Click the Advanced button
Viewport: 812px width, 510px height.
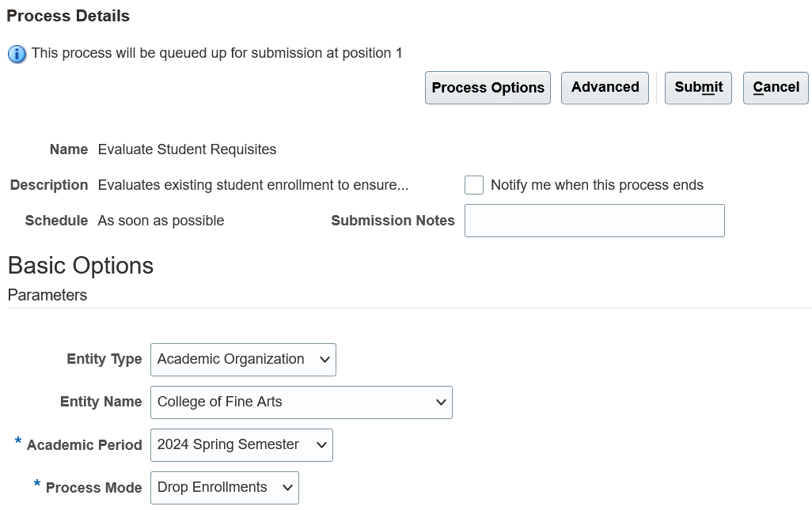tap(605, 88)
